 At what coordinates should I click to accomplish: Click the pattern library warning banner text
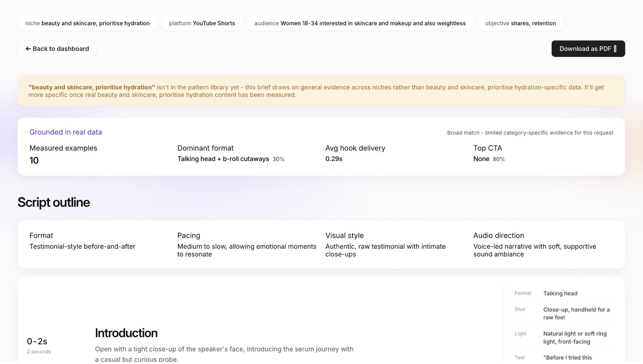(x=316, y=91)
